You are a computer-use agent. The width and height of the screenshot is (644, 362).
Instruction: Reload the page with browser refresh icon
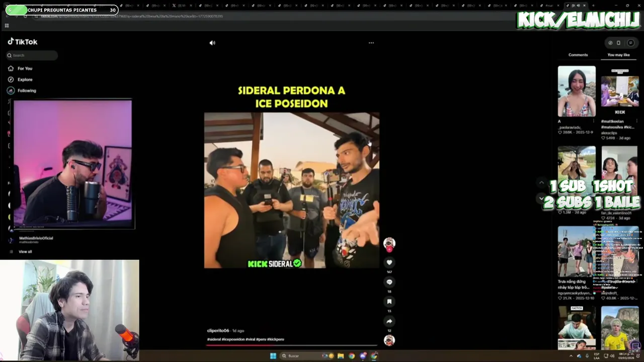(25, 16)
